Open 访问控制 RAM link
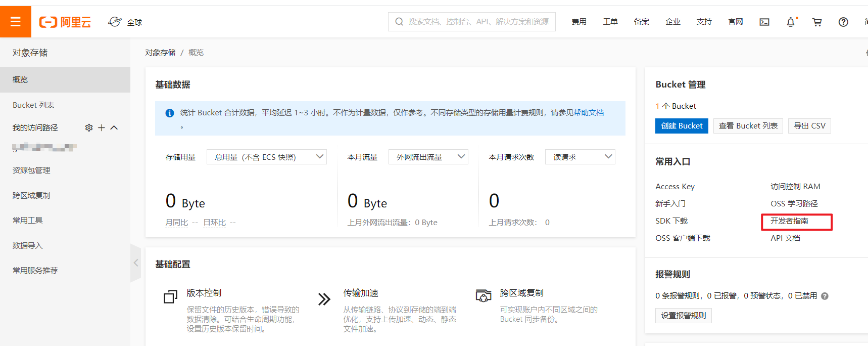This screenshot has width=868, height=346. point(795,187)
